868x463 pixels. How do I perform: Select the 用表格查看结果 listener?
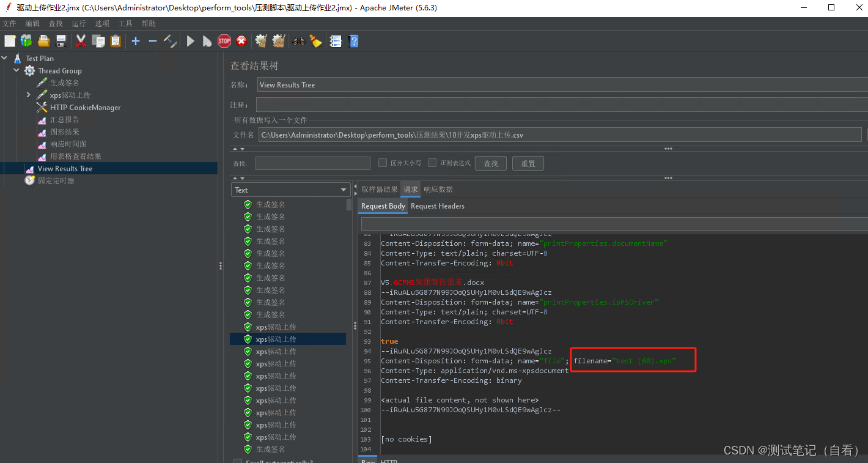click(76, 157)
